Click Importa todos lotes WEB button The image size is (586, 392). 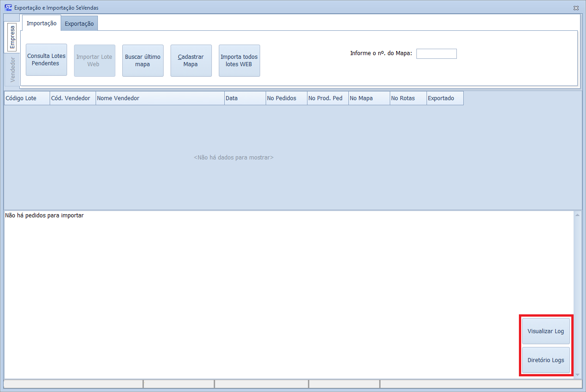239,61
